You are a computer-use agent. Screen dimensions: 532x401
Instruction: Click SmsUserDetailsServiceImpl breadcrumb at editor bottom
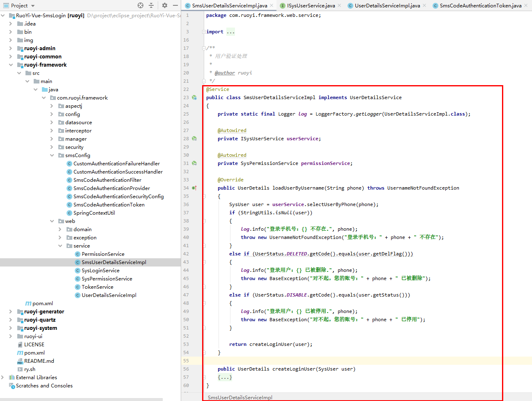click(240, 397)
